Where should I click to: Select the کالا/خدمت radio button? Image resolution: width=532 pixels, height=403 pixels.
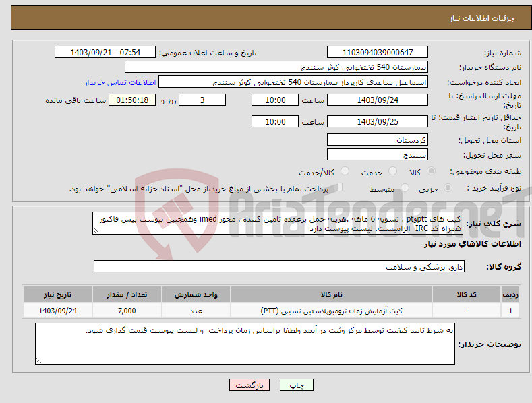(x=345, y=171)
